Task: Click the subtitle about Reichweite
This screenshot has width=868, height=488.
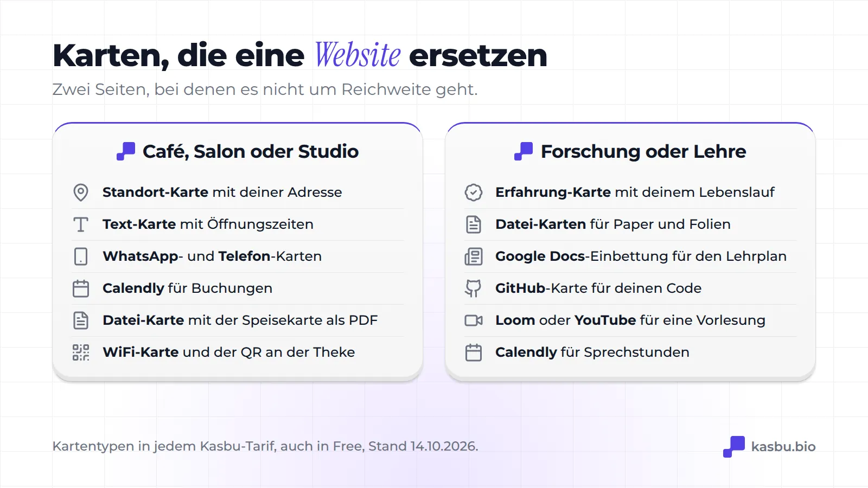Action: (265, 89)
